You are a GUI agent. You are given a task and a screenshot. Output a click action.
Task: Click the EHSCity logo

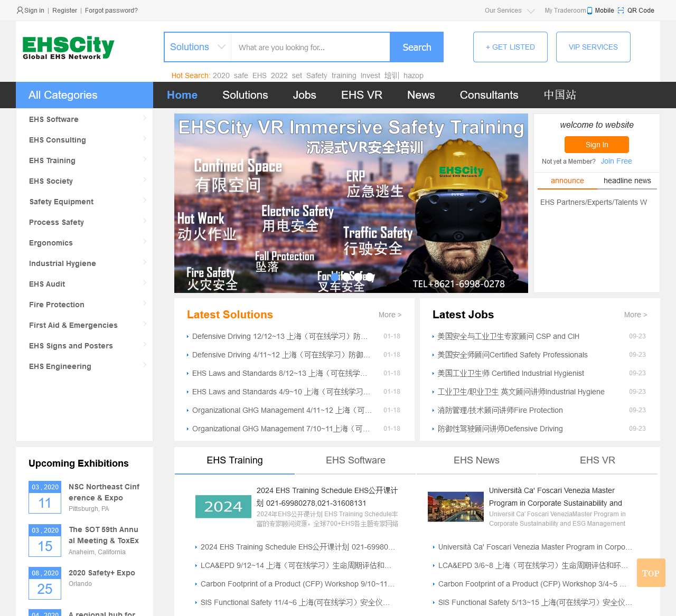click(x=68, y=48)
